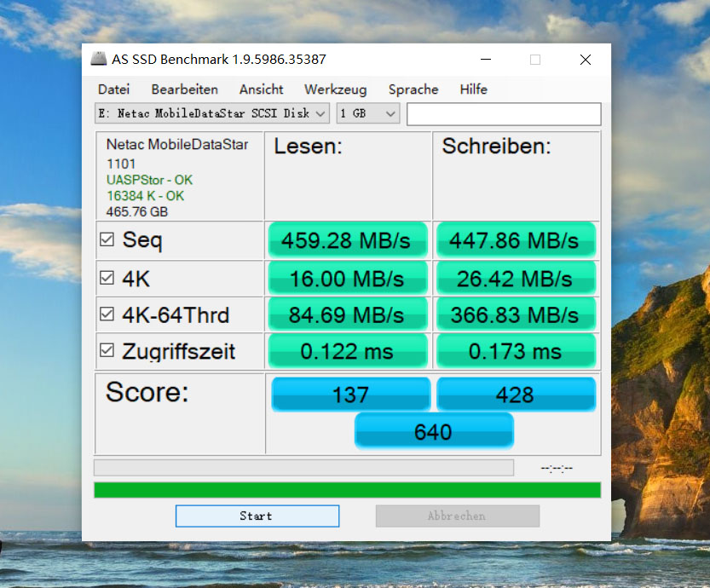The image size is (710, 588).
Task: Click the 0.122 ms read access time
Action: point(348,351)
